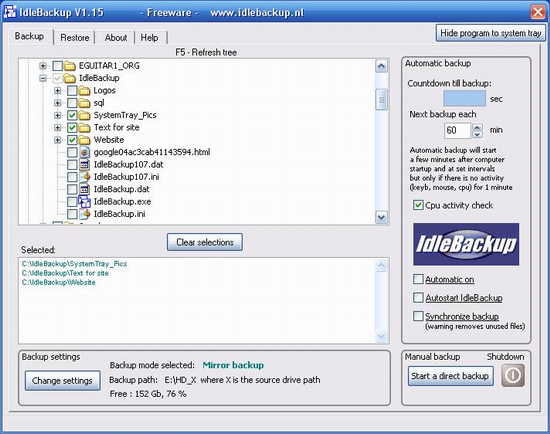The image size is (550, 434).
Task: Click the Clear selections button
Action: click(x=205, y=242)
